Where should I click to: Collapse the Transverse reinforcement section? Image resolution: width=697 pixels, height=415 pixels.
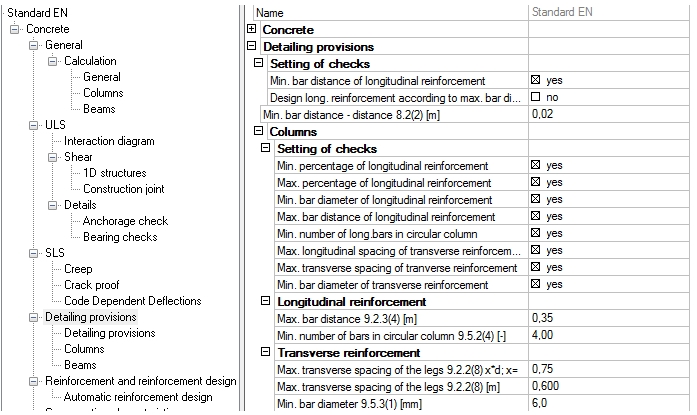[265, 351]
